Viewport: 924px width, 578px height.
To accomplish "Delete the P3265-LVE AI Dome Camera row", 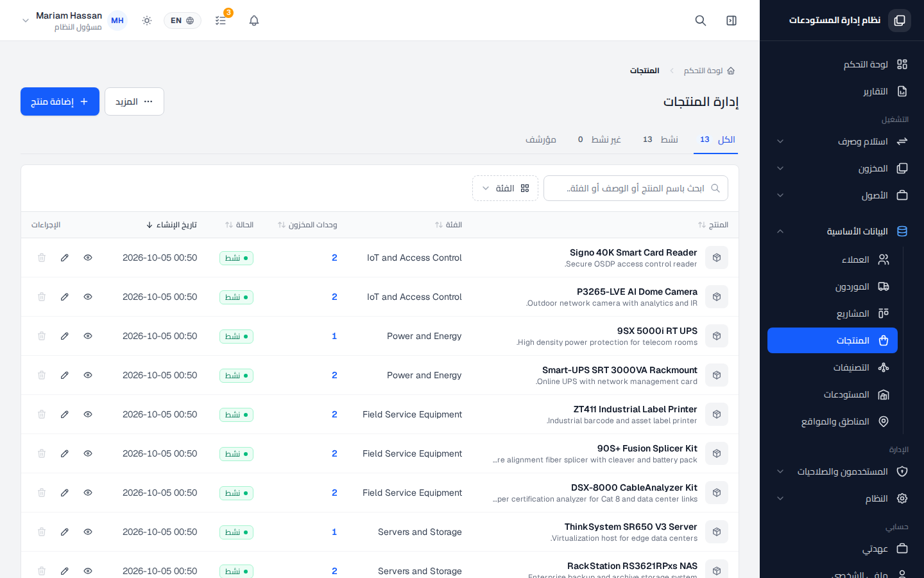I will [42, 297].
